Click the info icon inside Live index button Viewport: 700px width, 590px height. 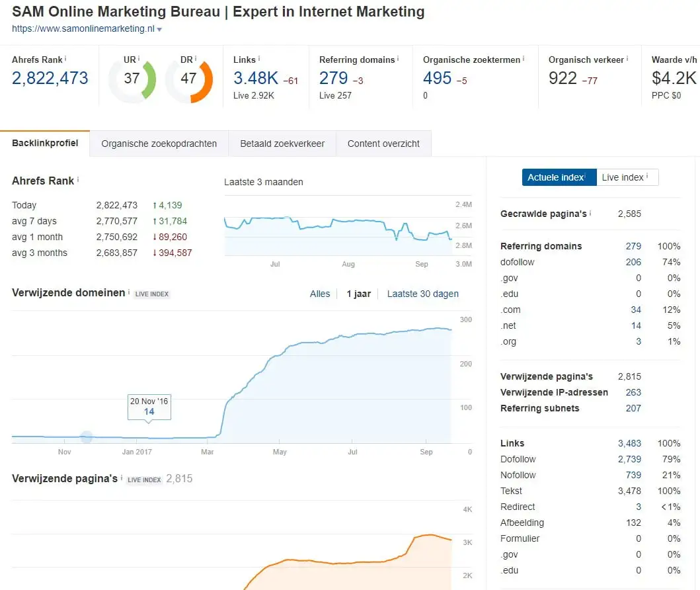(x=647, y=176)
